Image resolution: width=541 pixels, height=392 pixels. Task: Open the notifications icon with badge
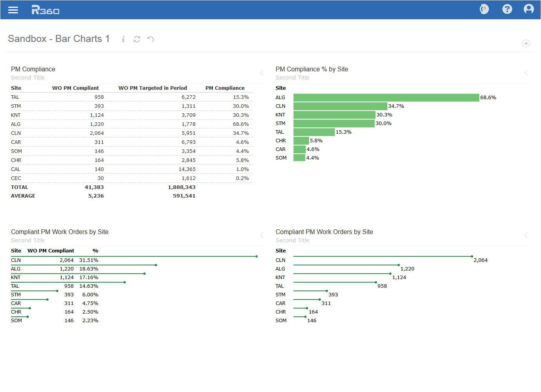[484, 9]
